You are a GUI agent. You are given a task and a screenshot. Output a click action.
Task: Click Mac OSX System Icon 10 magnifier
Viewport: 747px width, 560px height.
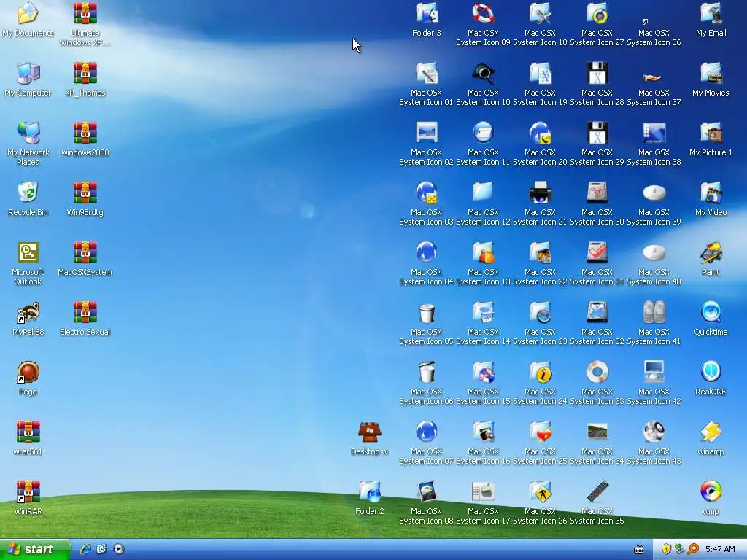point(483,74)
